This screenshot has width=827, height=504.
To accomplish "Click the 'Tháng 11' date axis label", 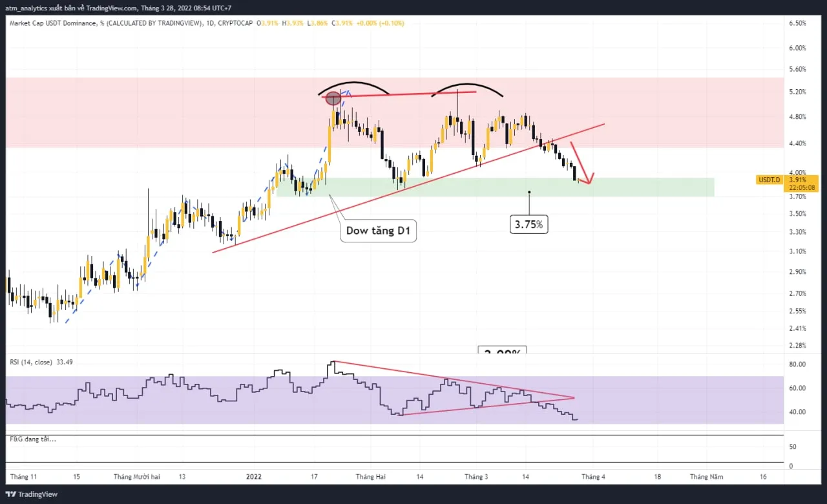I will (24, 477).
